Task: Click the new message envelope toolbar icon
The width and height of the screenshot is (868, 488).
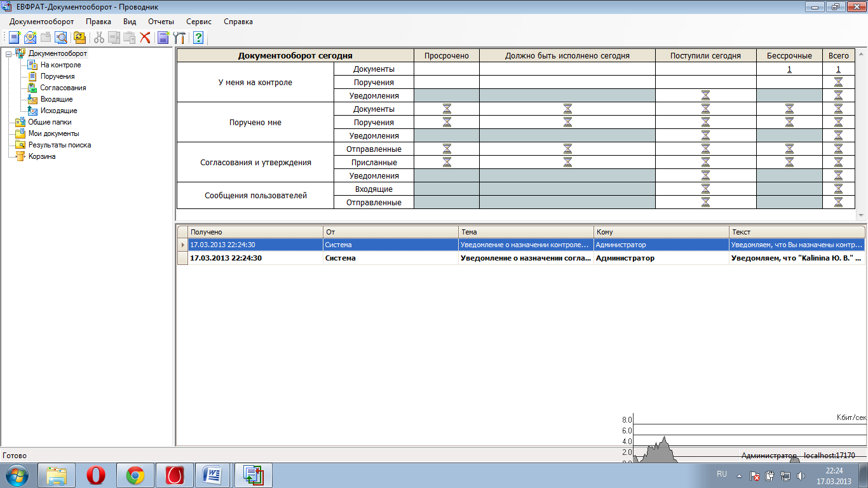Action: coord(31,37)
